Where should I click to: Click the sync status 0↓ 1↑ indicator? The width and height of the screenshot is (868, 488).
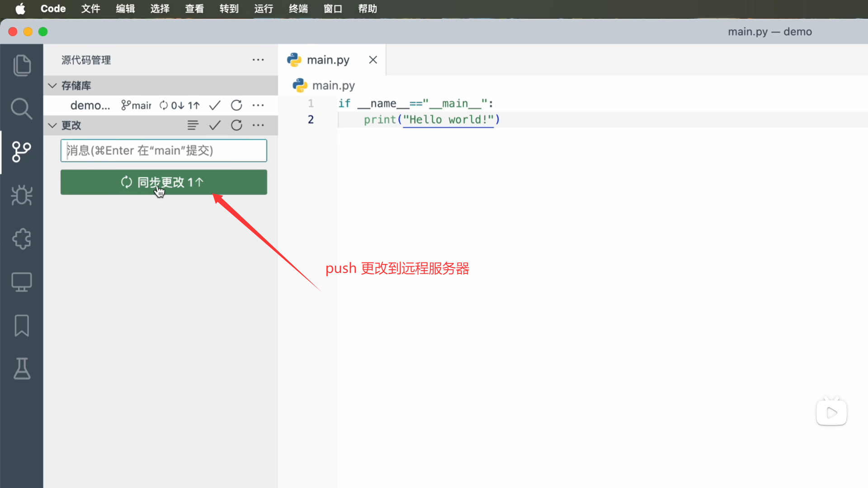click(180, 105)
